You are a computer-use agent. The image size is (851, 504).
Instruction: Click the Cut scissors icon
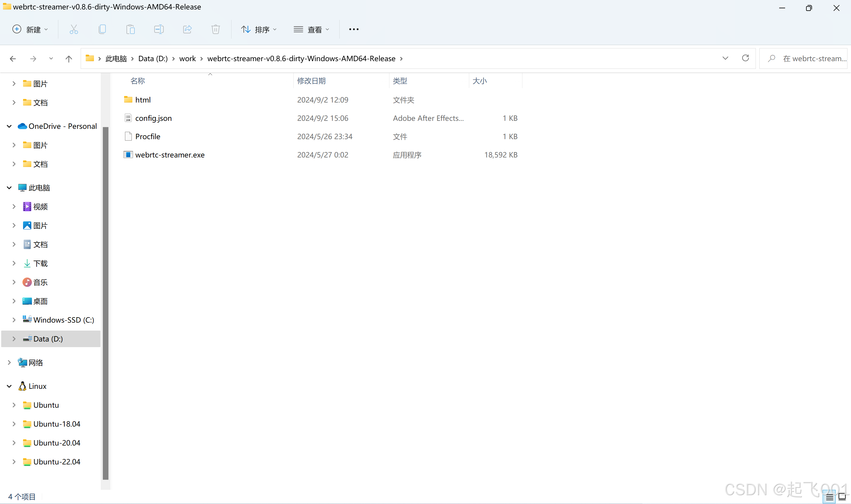(x=74, y=30)
